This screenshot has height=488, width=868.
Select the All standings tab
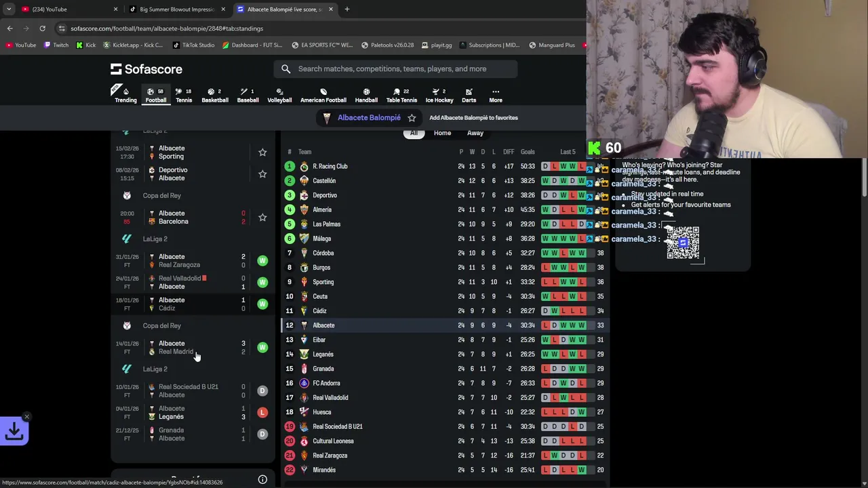pyautogui.click(x=414, y=133)
